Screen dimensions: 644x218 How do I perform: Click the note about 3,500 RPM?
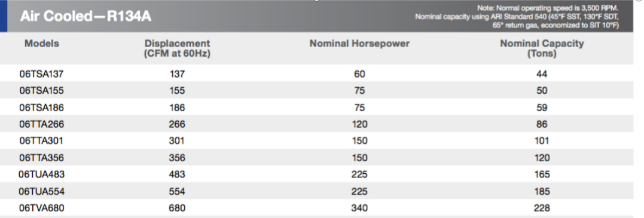(x=548, y=8)
